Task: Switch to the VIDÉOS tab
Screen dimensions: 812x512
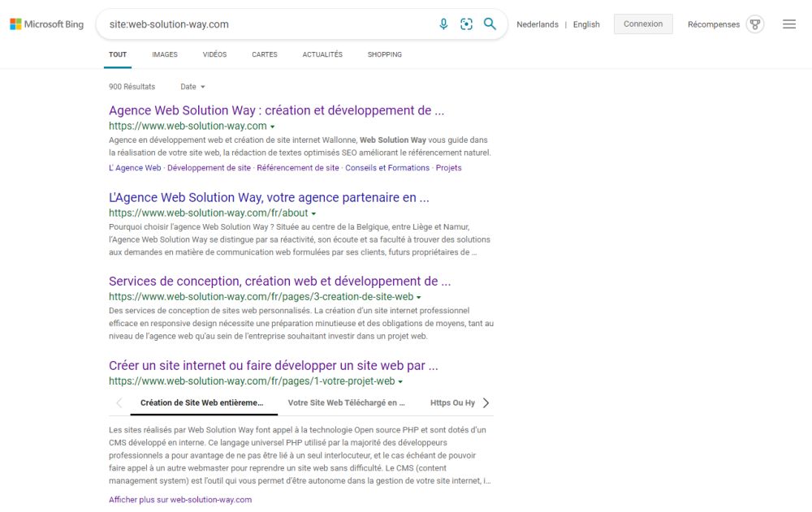Action: click(214, 54)
